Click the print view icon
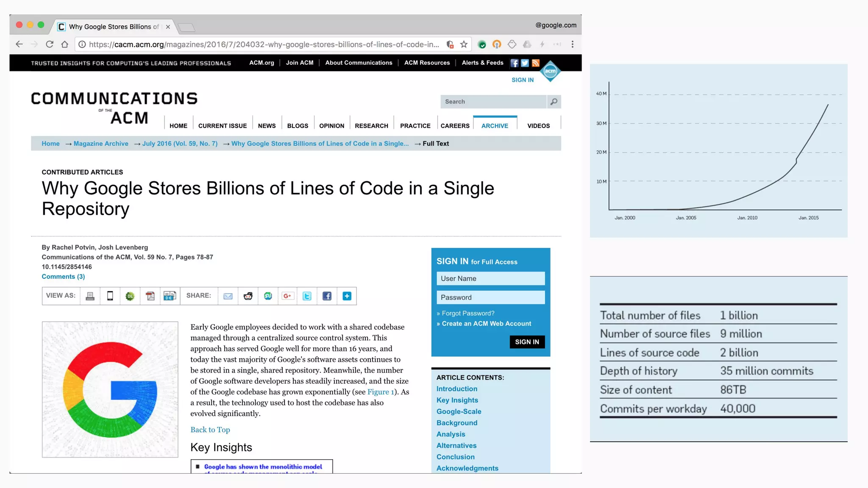This screenshot has height=488, width=868. click(x=90, y=296)
